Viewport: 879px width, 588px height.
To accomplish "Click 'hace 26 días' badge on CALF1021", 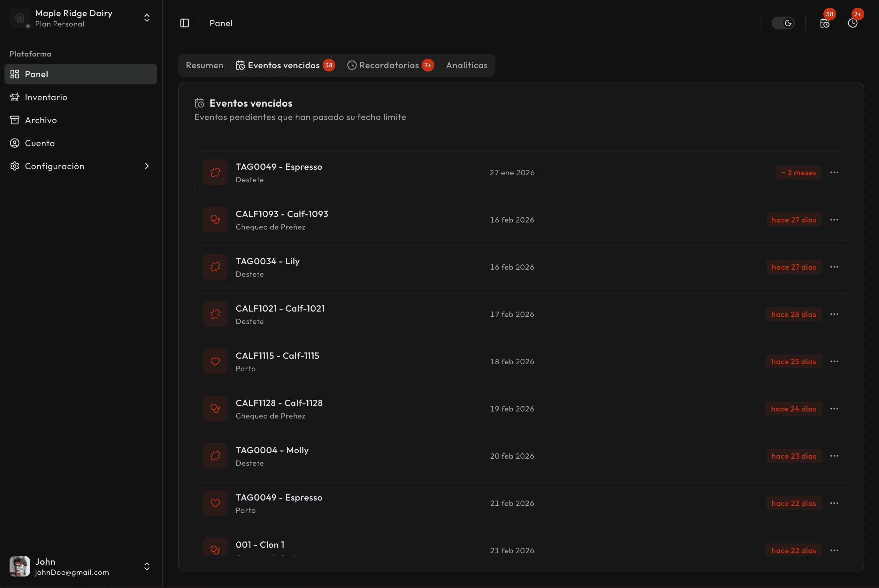I will 793,314.
